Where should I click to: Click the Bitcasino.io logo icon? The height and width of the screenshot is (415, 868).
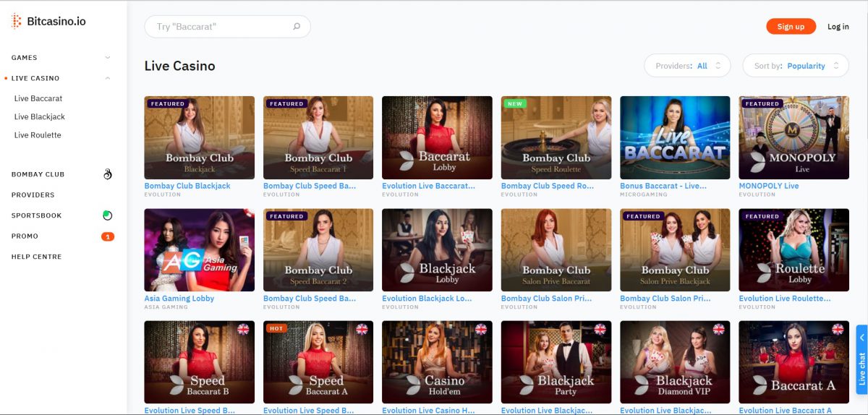(17, 22)
